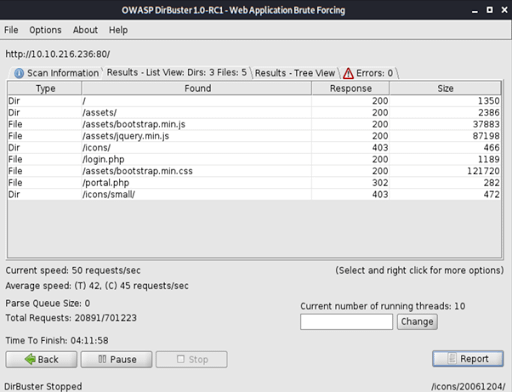Click the size value 87198
The width and height of the screenshot is (512, 392).
tap(486, 136)
